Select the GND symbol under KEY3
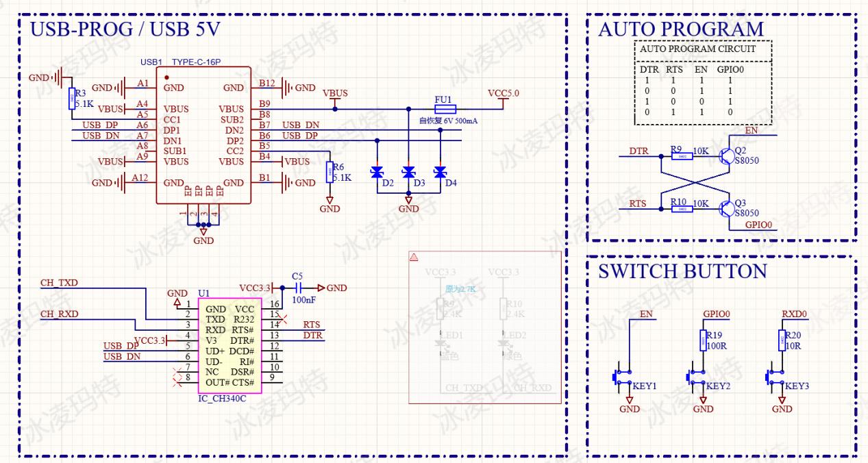This screenshot has width=868, height=463. click(782, 404)
